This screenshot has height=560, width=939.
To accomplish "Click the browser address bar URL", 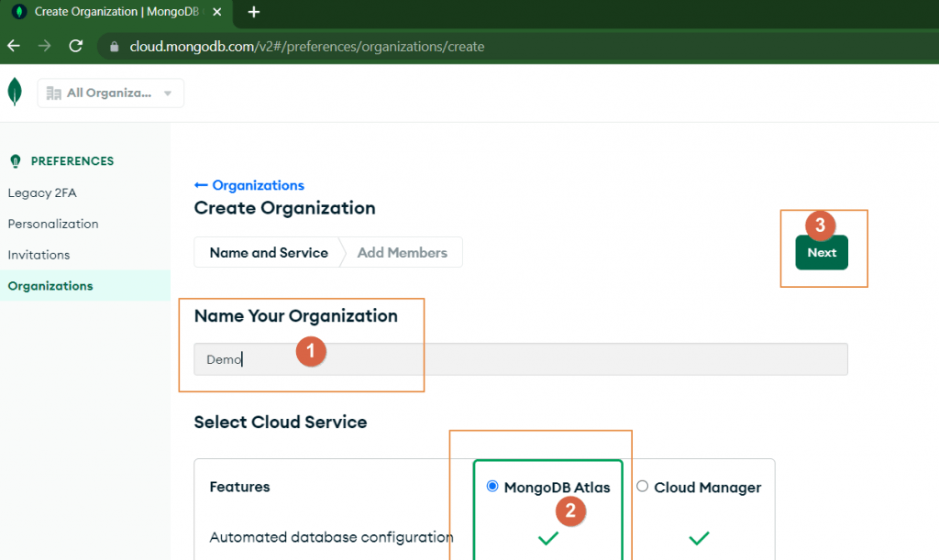I will (306, 47).
